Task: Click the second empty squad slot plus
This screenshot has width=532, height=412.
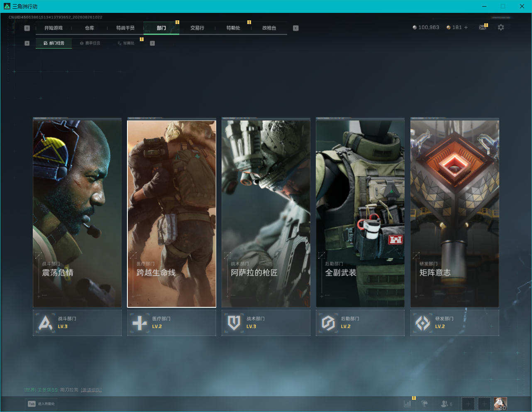Action: click(x=484, y=403)
